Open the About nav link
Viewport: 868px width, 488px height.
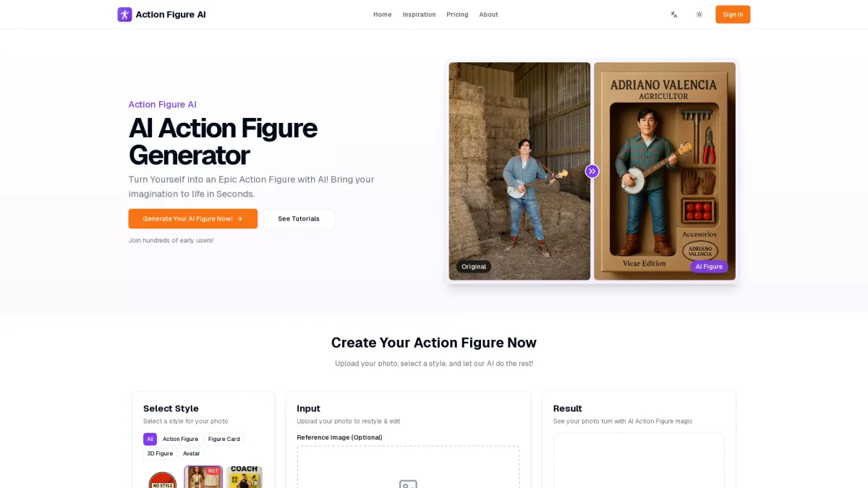pos(488,14)
